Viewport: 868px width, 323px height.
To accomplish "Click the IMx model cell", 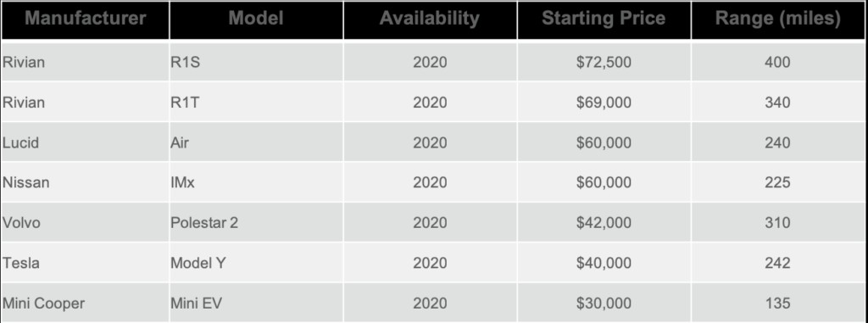I will [x=256, y=182].
